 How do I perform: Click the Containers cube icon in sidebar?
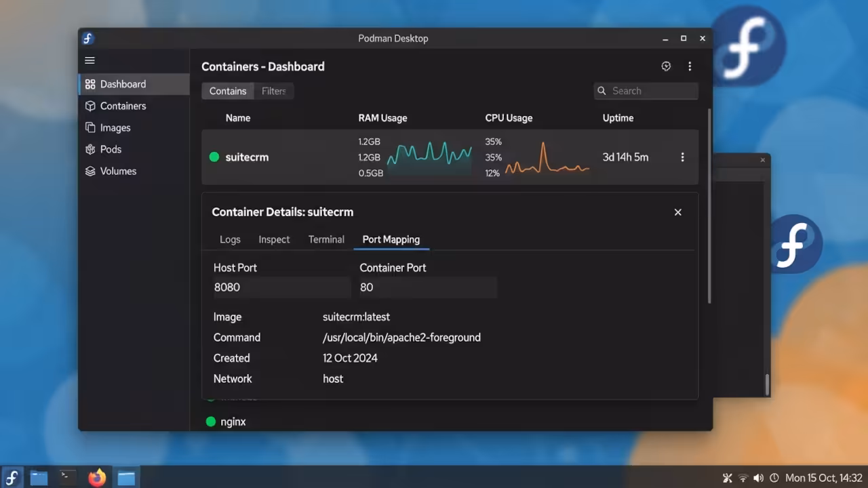(x=90, y=106)
